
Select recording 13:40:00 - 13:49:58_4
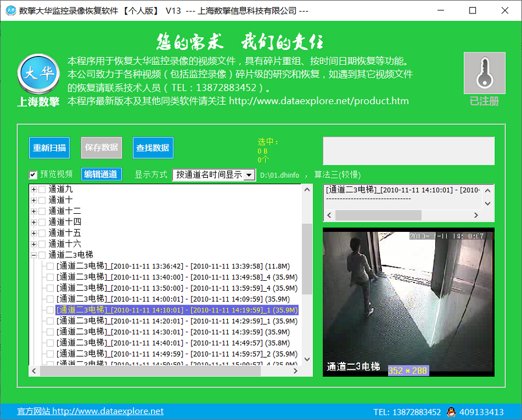pyautogui.click(x=177, y=277)
